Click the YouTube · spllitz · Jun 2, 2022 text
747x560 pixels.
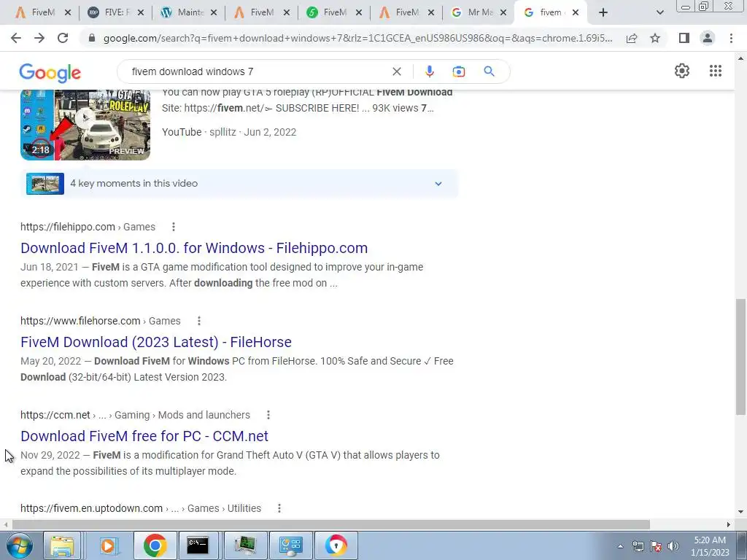pos(228,132)
